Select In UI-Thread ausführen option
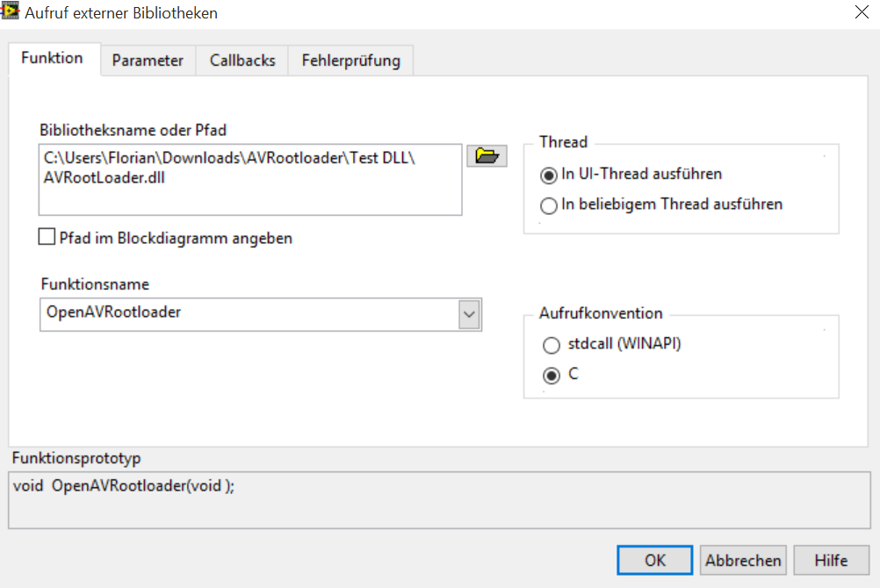This screenshot has width=880, height=588. tap(548, 175)
